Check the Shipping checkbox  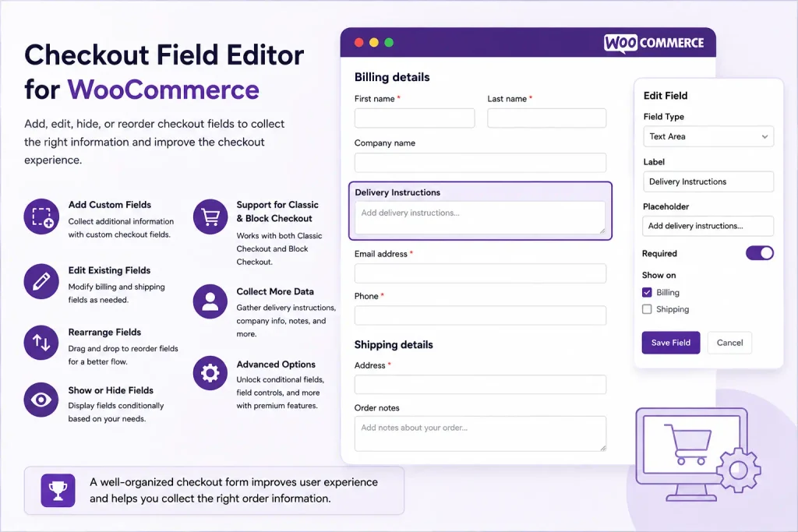click(647, 309)
